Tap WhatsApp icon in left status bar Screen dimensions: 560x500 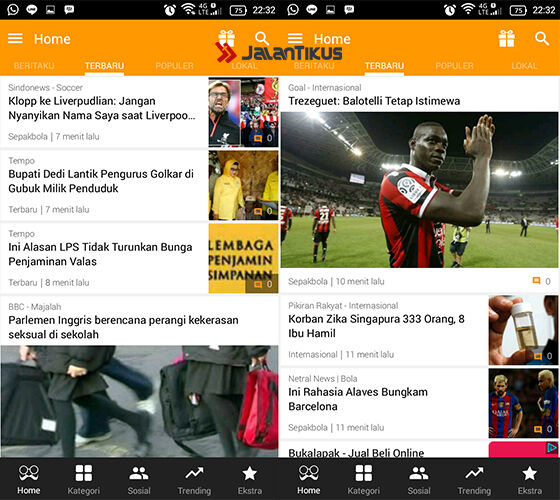click(13, 9)
